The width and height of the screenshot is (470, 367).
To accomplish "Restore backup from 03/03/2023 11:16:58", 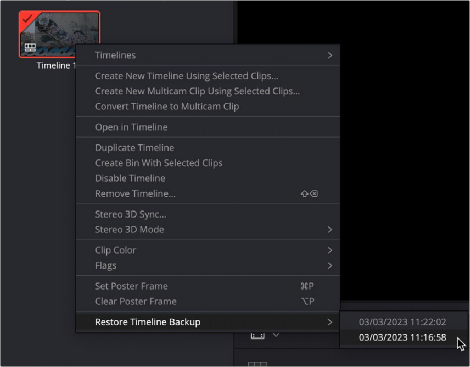I will 403,338.
